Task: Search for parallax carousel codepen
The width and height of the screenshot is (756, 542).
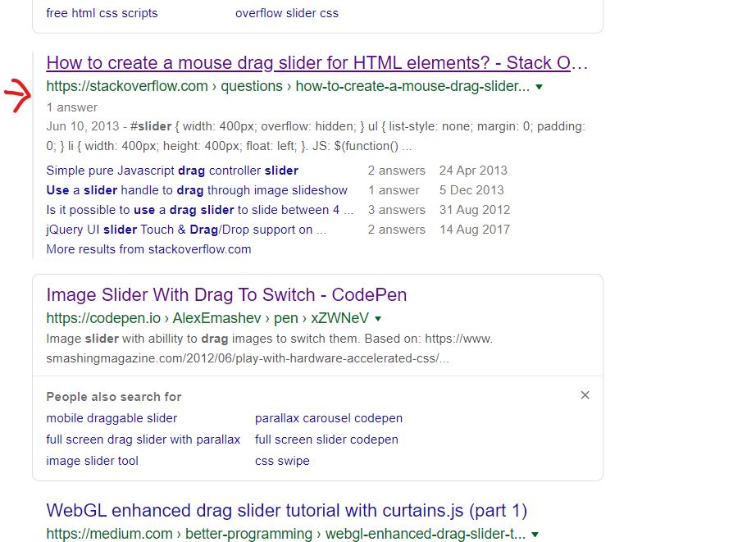Action: point(329,418)
